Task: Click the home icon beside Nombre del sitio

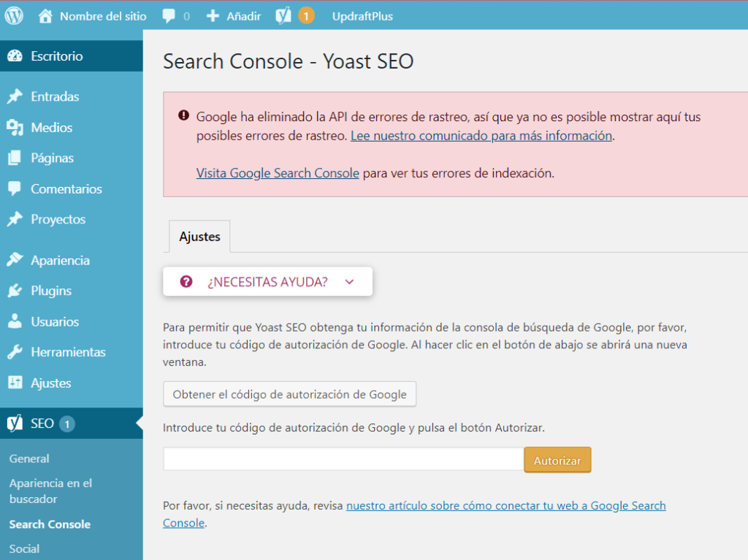Action: coord(45,16)
